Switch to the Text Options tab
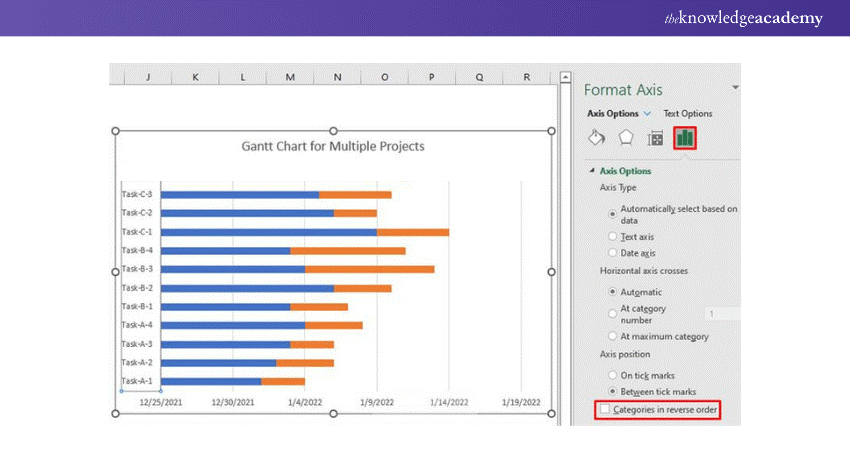This screenshot has width=850, height=450. pos(688,114)
